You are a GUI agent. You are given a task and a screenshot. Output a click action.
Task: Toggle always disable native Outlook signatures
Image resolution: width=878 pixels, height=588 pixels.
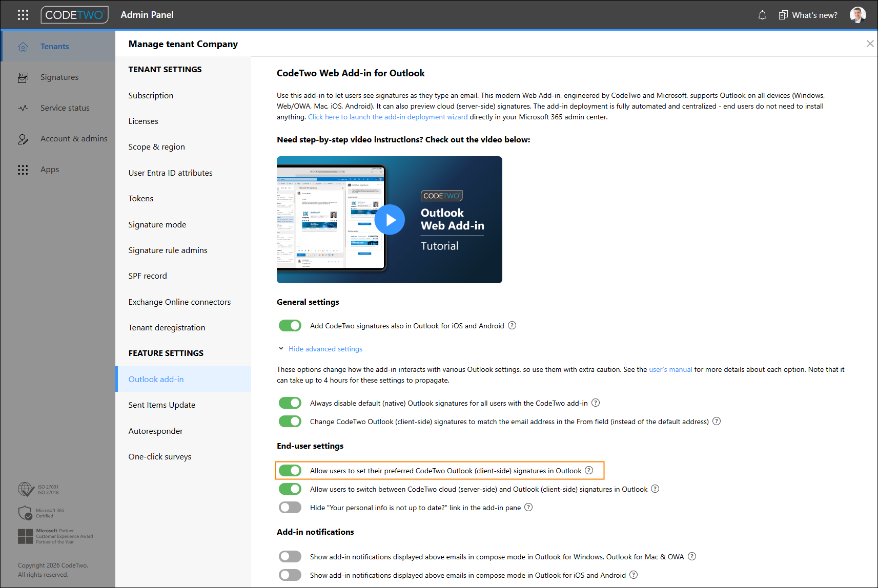point(290,403)
